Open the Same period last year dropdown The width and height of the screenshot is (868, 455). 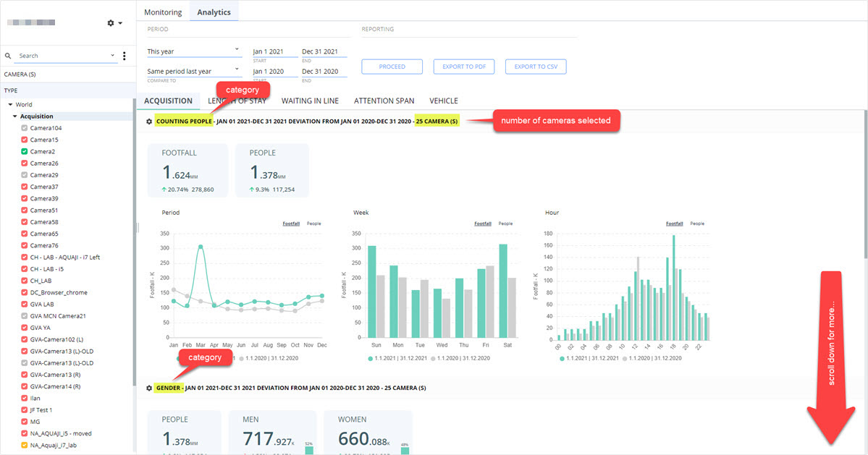pyautogui.click(x=194, y=72)
